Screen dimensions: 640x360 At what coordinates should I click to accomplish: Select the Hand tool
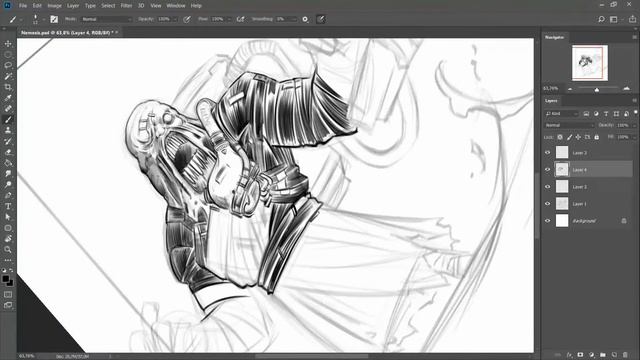point(8,239)
